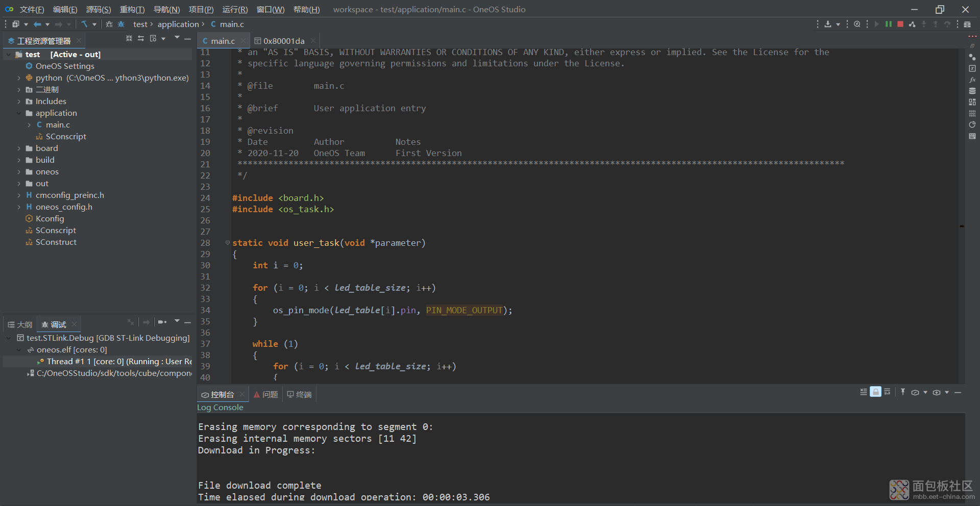Image resolution: width=980 pixels, height=506 pixels.
Task: Expand the Includes node
Action: (x=19, y=101)
